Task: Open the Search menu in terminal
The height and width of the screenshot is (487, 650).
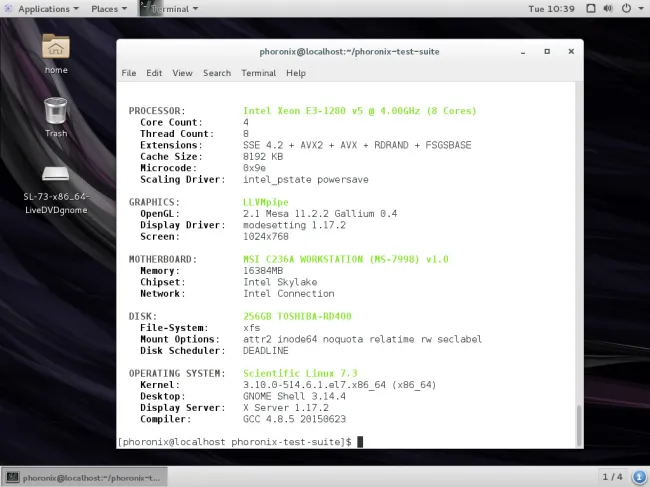Action: coord(217,73)
